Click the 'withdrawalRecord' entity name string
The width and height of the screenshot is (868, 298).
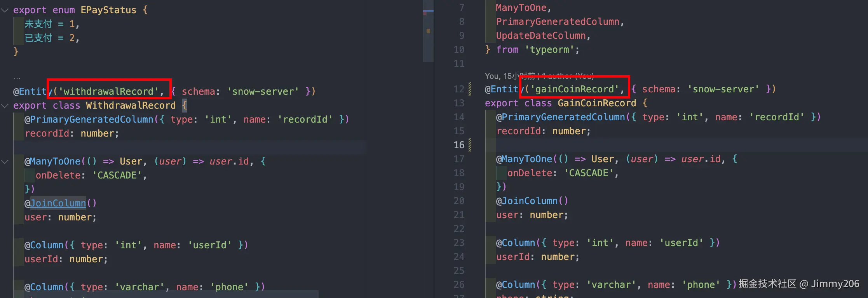coord(108,92)
